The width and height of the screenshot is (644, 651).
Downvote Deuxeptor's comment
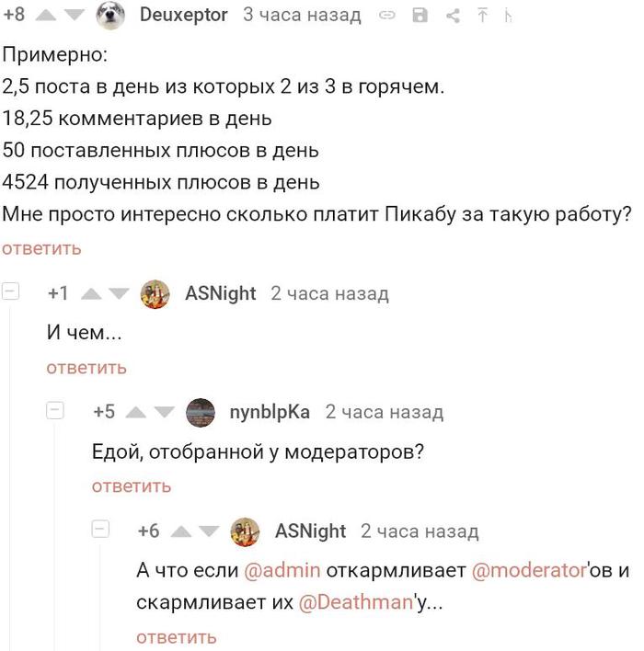[x=73, y=16]
